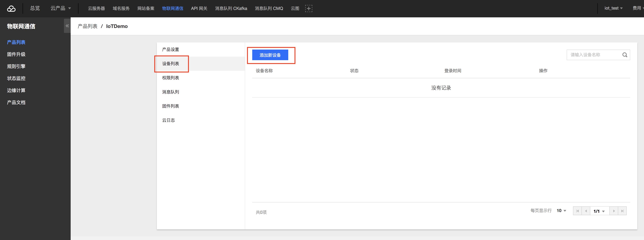Switch to the 云日志 tab
644x240 pixels.
click(201, 120)
